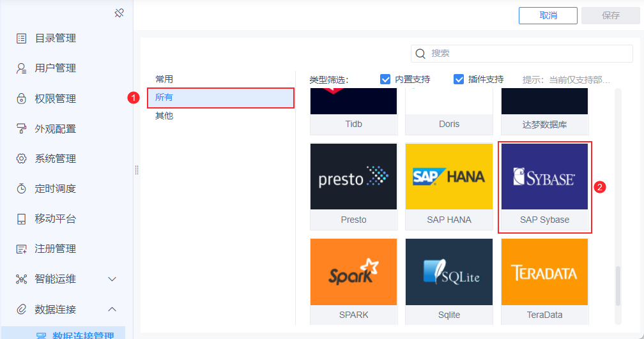Click the SPARK text label
The image size is (644, 339).
354,315
